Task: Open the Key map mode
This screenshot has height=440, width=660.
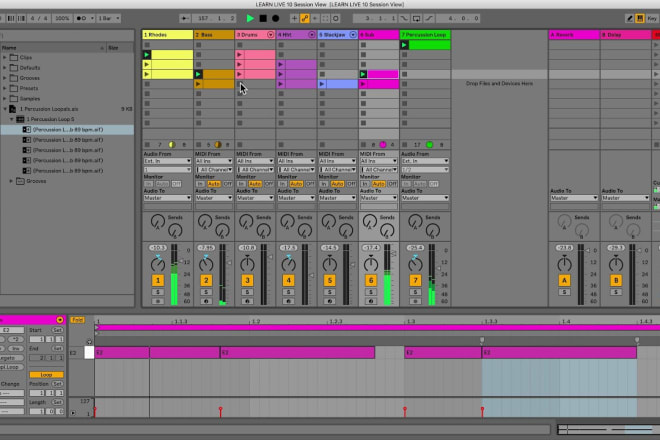Action: [652, 19]
